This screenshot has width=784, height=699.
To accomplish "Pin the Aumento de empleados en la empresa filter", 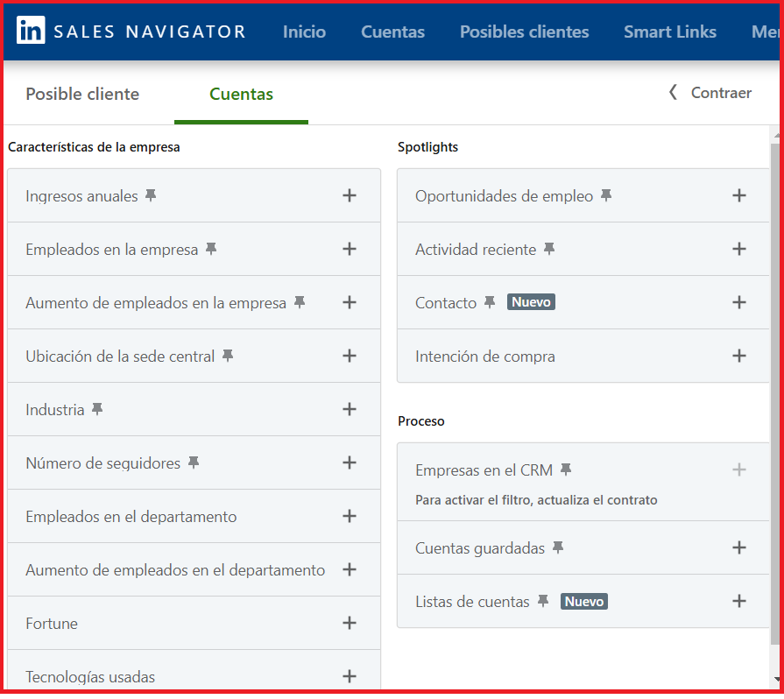I will pos(300,302).
